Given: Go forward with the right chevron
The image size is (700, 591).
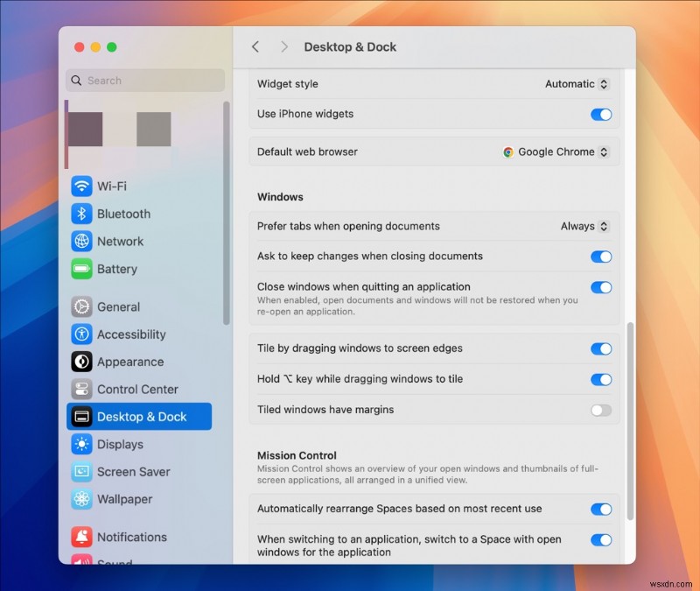Looking at the screenshot, I should click(283, 47).
